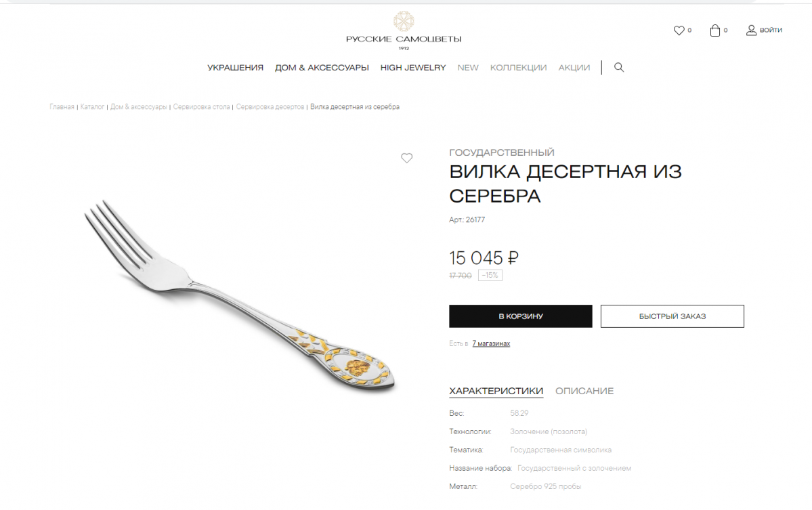Click the Русские Самоцветы logo

click(x=404, y=30)
